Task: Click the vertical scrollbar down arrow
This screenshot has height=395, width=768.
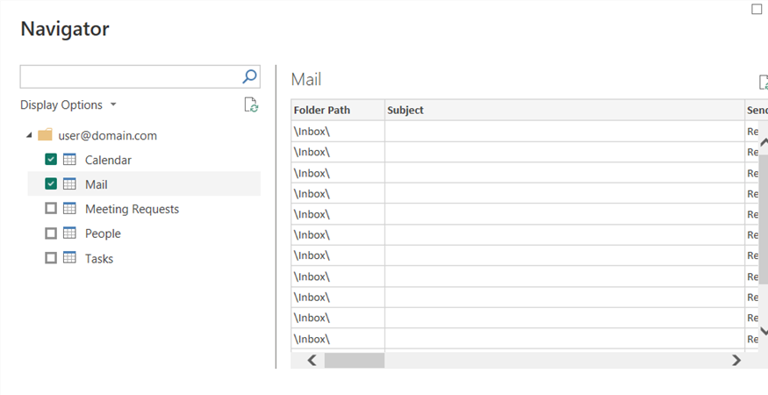Action: tap(764, 331)
